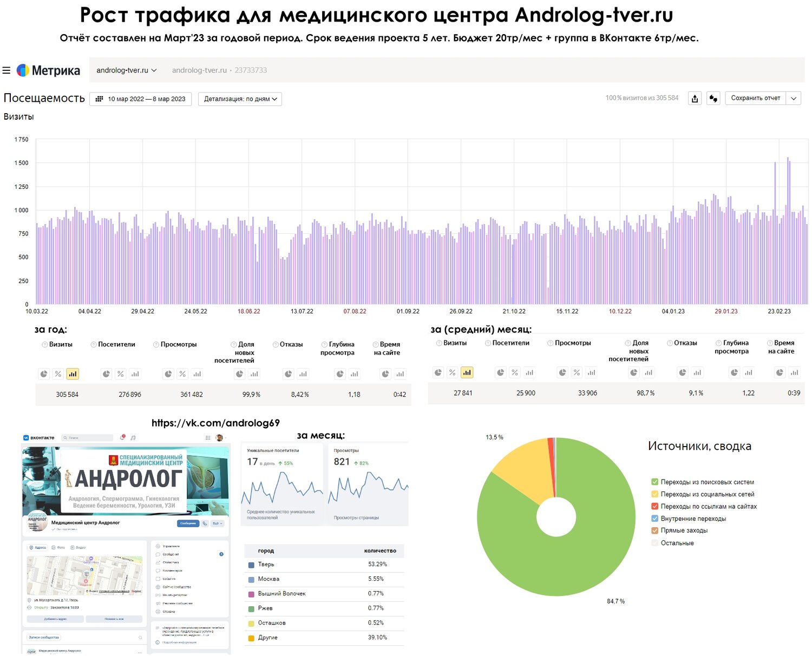Select bar chart view for monthly Отказы
The width and height of the screenshot is (812, 656).
coord(697,372)
